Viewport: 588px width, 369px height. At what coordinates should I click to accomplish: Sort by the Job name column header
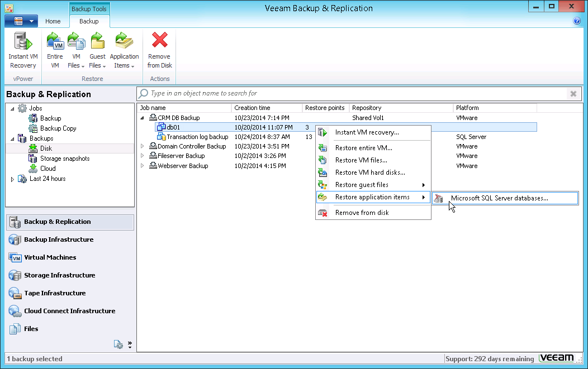click(x=184, y=108)
